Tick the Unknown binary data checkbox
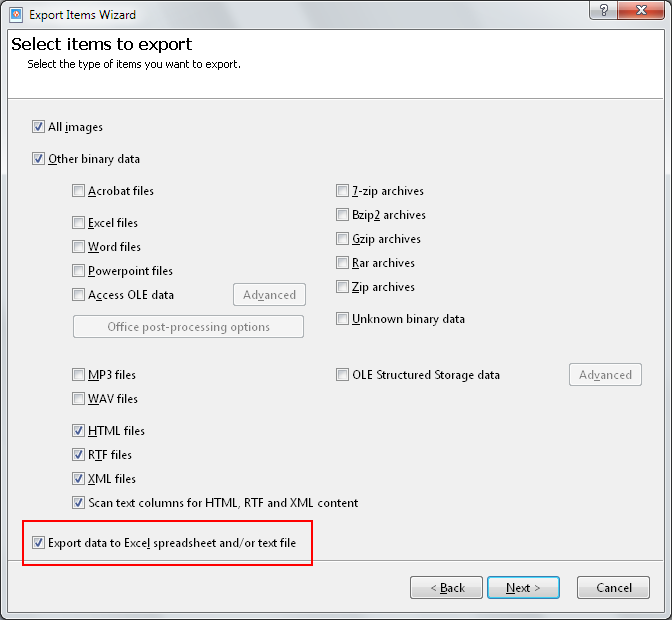 tap(343, 319)
